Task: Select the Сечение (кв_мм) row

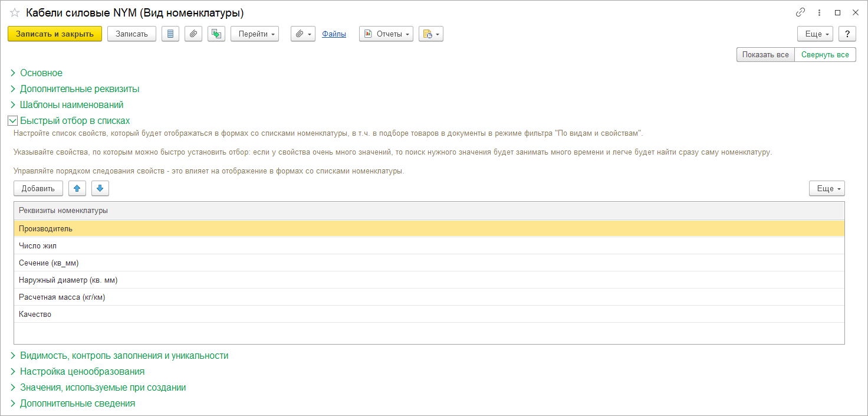Action: click(x=49, y=263)
